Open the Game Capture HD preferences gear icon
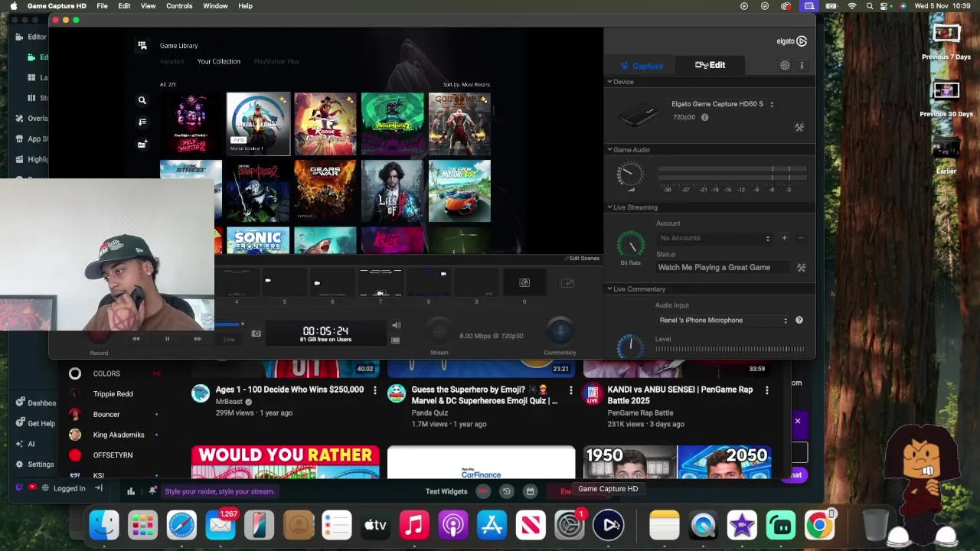The height and width of the screenshot is (551, 980). [x=785, y=66]
